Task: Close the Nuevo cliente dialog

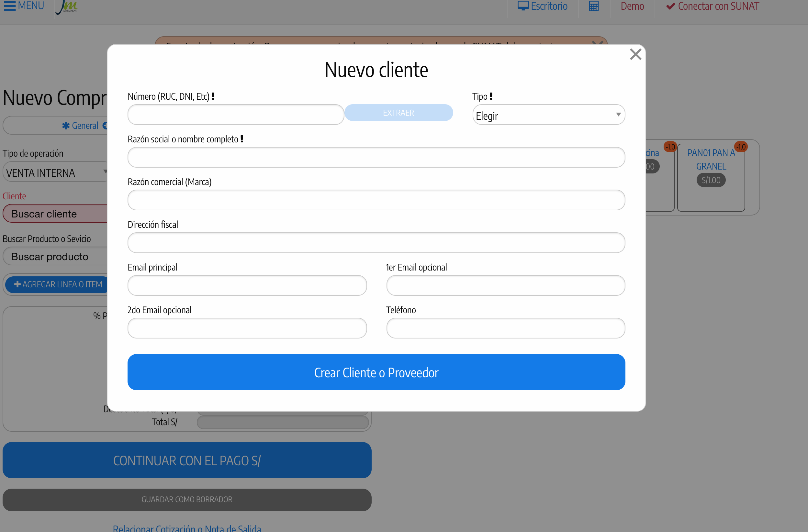Action: coord(635,54)
